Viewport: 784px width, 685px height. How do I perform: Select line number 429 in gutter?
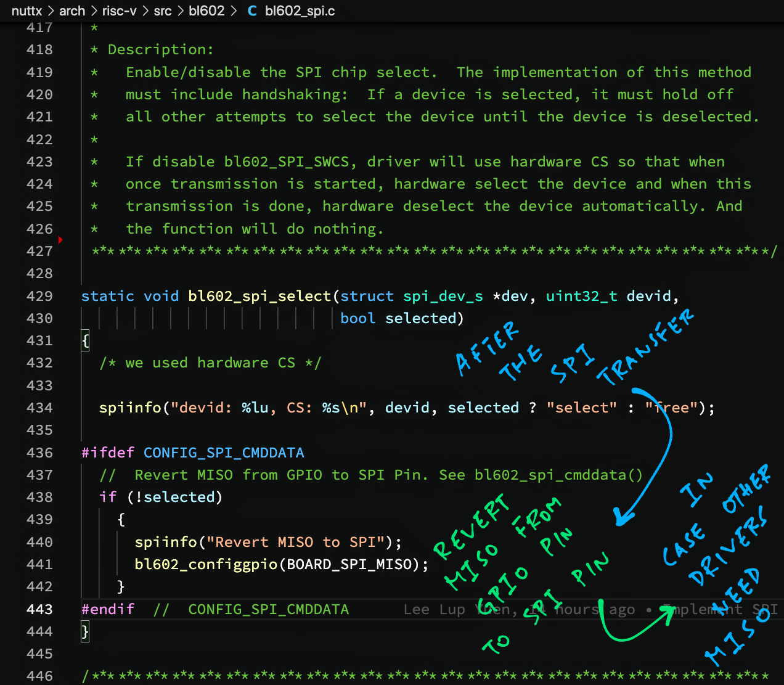click(x=39, y=296)
